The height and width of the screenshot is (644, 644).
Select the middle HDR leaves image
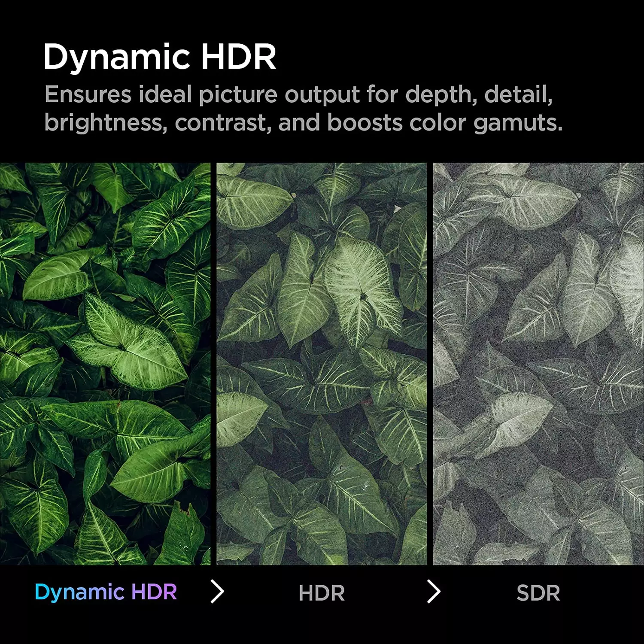pos(322,364)
